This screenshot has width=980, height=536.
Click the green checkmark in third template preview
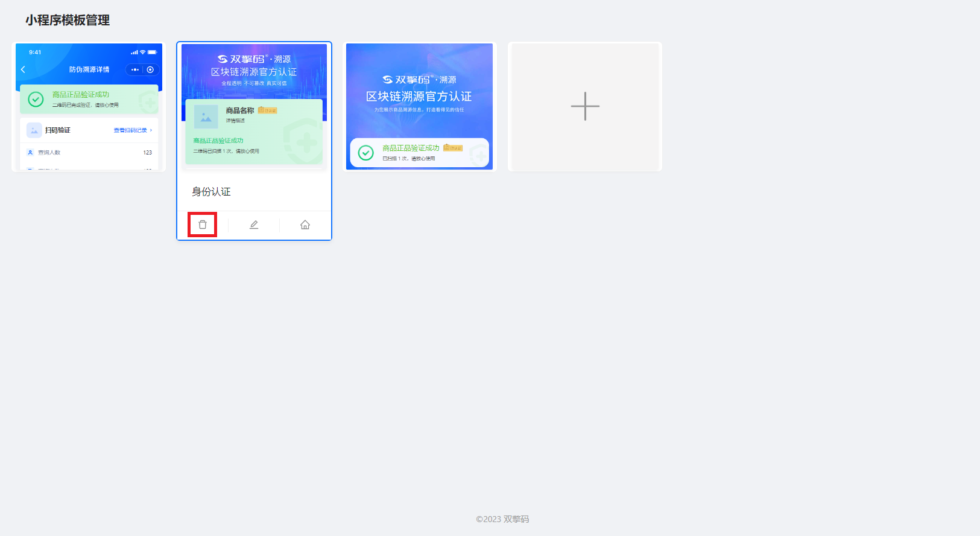[x=365, y=153]
